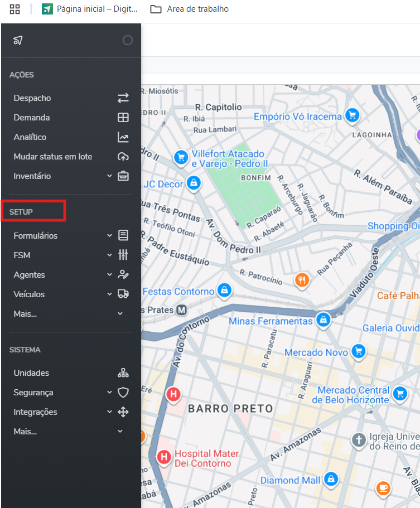This screenshot has height=508, width=420.
Task: Click the Mercado Novo map marker
Action: pos(359,351)
